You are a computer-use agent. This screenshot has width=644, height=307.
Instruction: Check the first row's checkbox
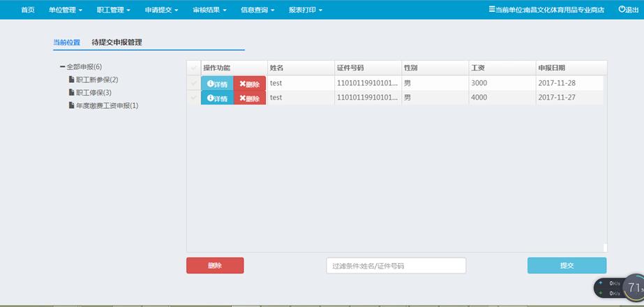click(193, 84)
